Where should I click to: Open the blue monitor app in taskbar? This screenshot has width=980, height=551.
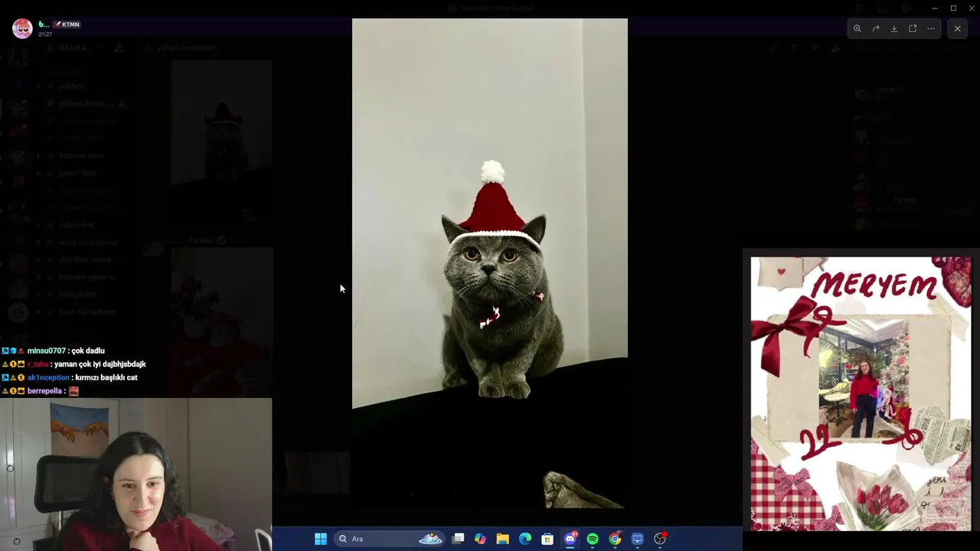(637, 539)
